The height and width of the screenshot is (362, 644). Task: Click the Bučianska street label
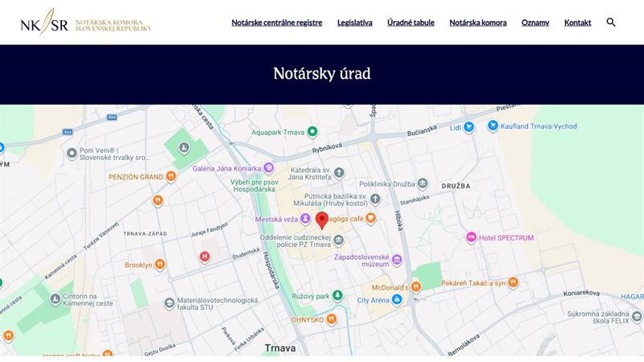click(422, 131)
